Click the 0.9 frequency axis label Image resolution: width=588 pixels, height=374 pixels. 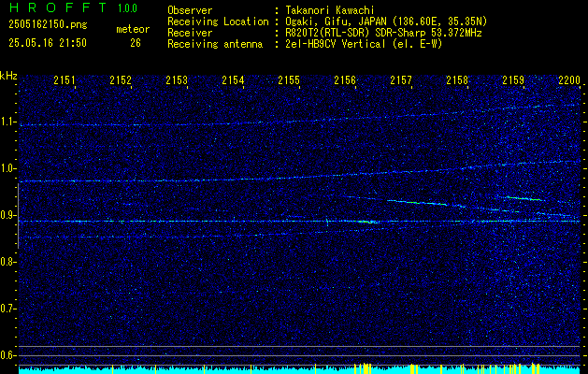click(7, 215)
